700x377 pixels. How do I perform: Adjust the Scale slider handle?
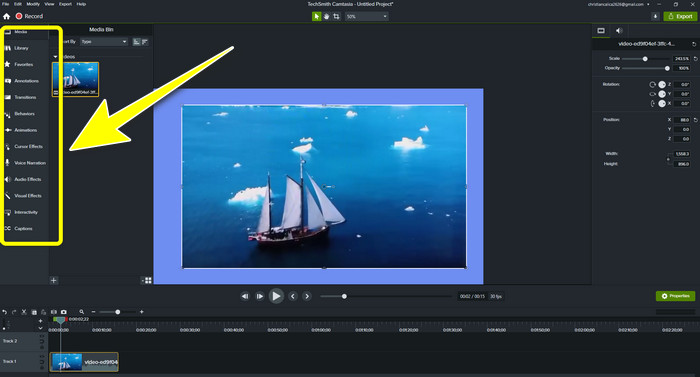tap(645, 59)
